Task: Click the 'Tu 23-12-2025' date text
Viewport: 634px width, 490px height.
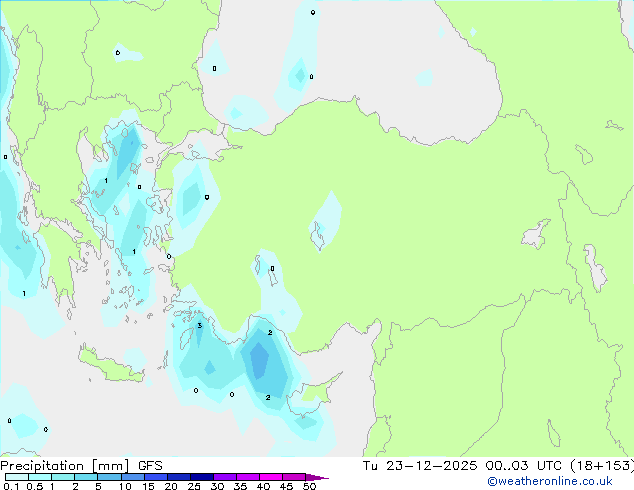Action: click(420, 466)
